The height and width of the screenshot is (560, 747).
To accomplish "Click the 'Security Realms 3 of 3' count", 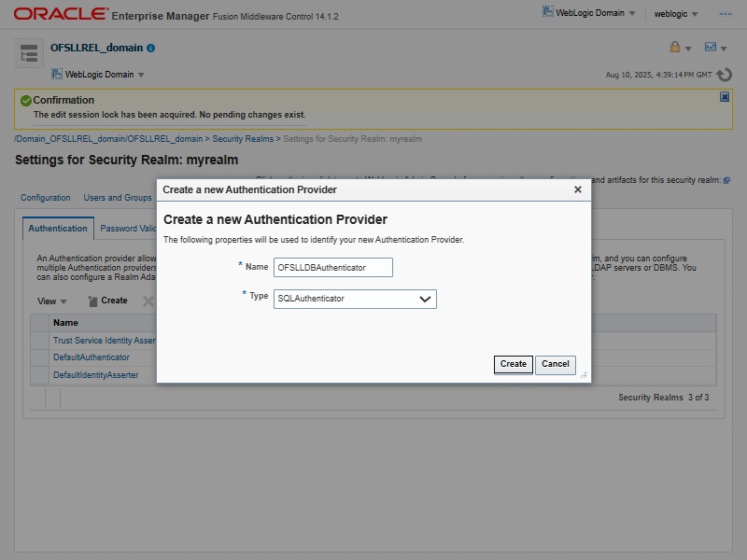I will [x=664, y=398].
